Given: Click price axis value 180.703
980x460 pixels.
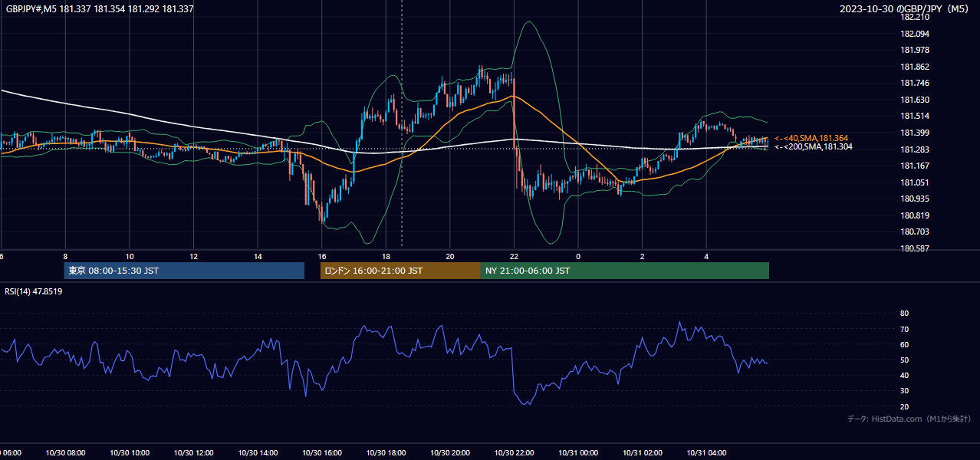Looking at the screenshot, I should (x=915, y=232).
